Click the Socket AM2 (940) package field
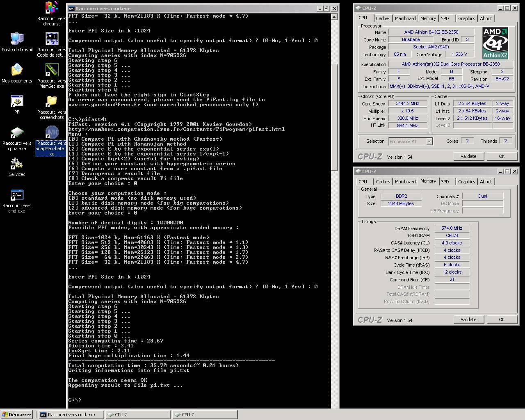The image size is (525, 420). click(x=431, y=47)
